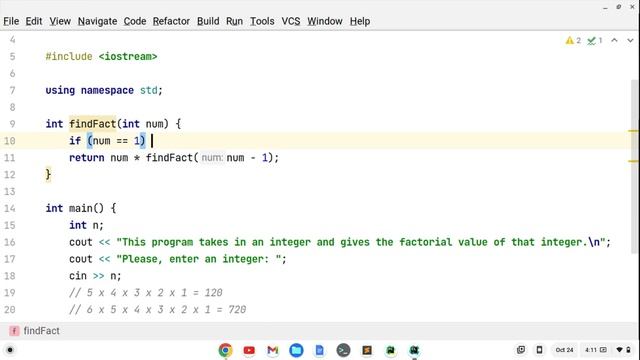This screenshot has width=640, height=360.
Task: Open Google Docs from the shelf
Action: pos(320,350)
